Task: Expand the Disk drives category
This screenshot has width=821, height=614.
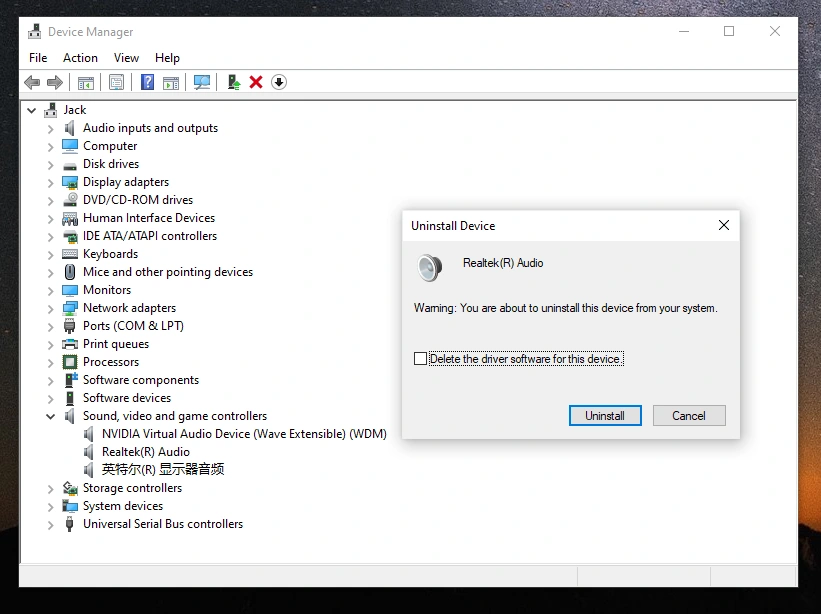Action: pos(50,165)
